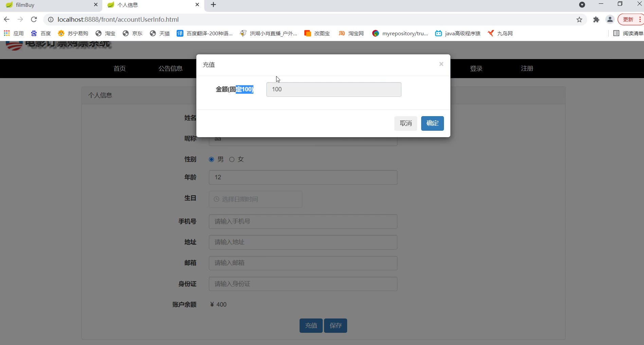This screenshot has width=644, height=345.
Task: Switch to the filmBuy tab
Action: (51, 5)
